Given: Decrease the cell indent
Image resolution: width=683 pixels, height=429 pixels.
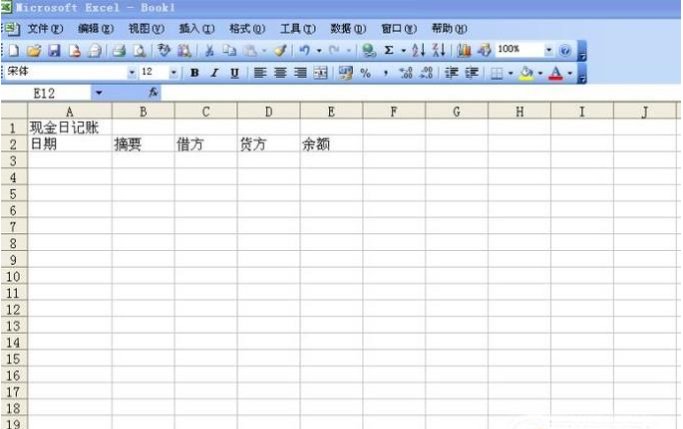Looking at the screenshot, I should point(451,73).
